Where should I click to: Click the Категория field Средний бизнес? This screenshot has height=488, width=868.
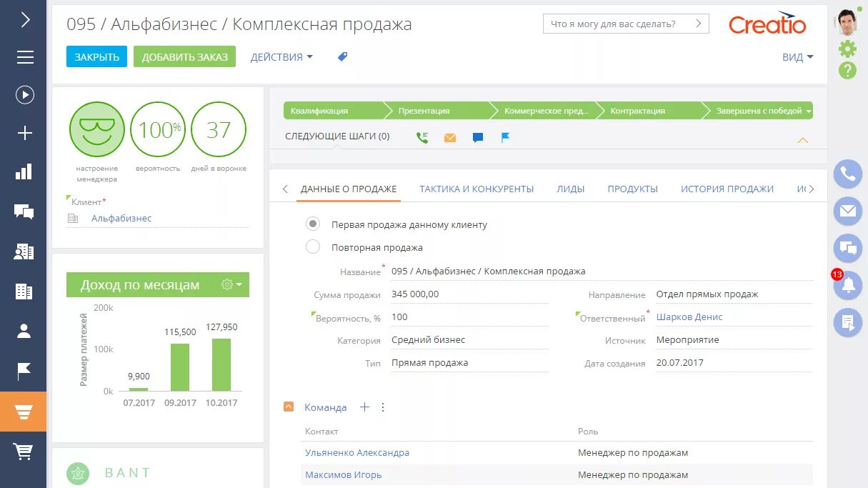click(469, 340)
